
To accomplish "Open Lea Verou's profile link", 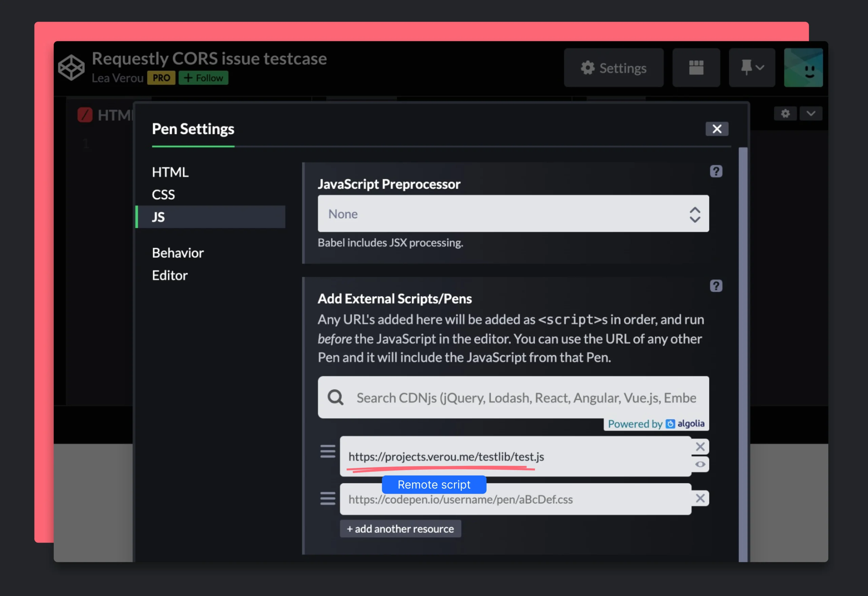I will [x=118, y=78].
